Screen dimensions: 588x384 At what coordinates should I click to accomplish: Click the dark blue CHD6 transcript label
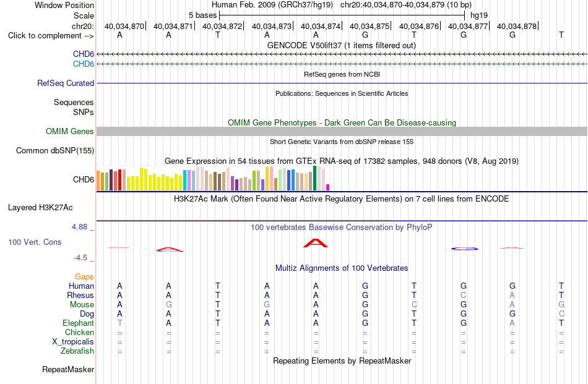point(84,54)
